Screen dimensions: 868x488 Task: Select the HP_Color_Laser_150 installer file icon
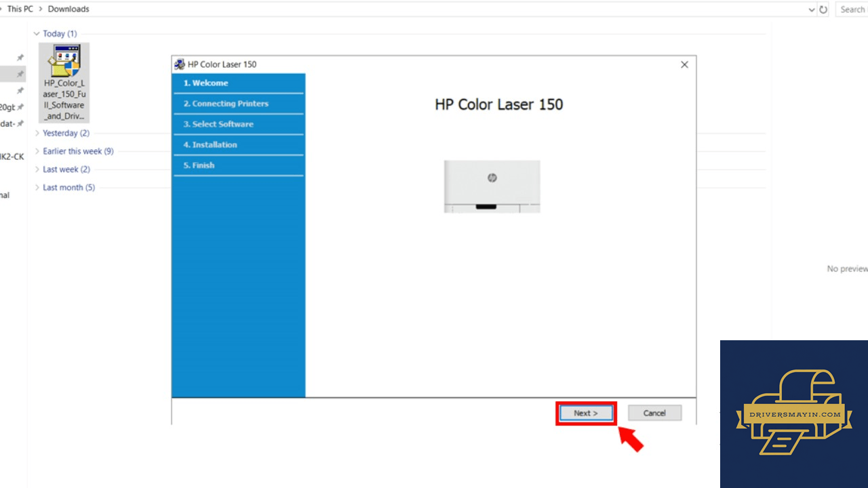point(64,61)
